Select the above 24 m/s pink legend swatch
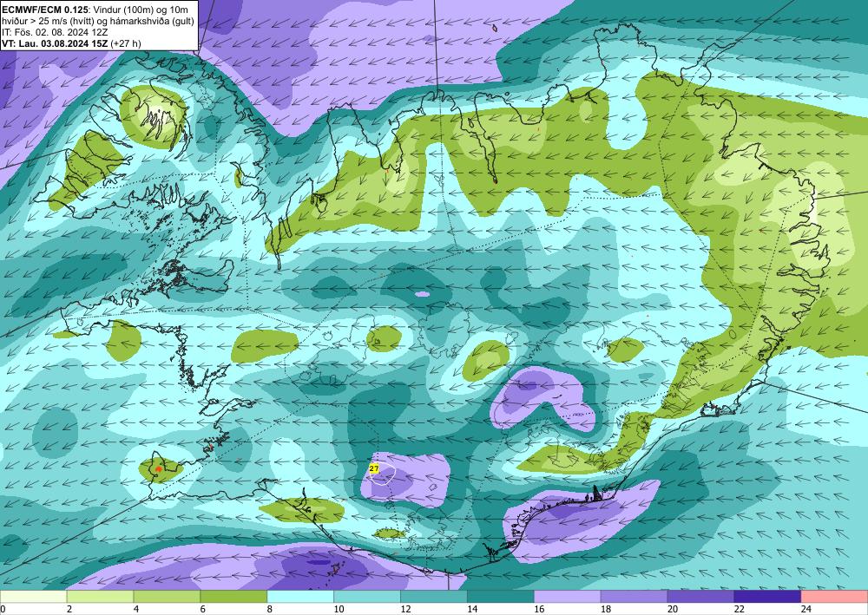 [x=834, y=597]
